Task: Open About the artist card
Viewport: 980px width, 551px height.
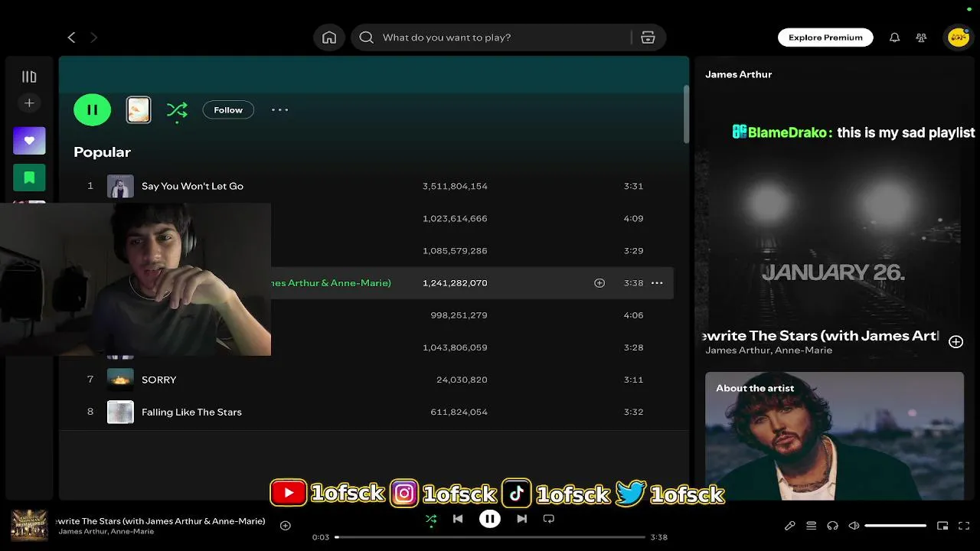Action: (x=835, y=436)
